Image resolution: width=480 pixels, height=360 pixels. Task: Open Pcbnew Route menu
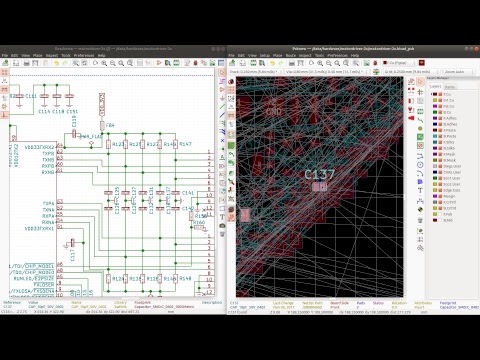coord(291,55)
